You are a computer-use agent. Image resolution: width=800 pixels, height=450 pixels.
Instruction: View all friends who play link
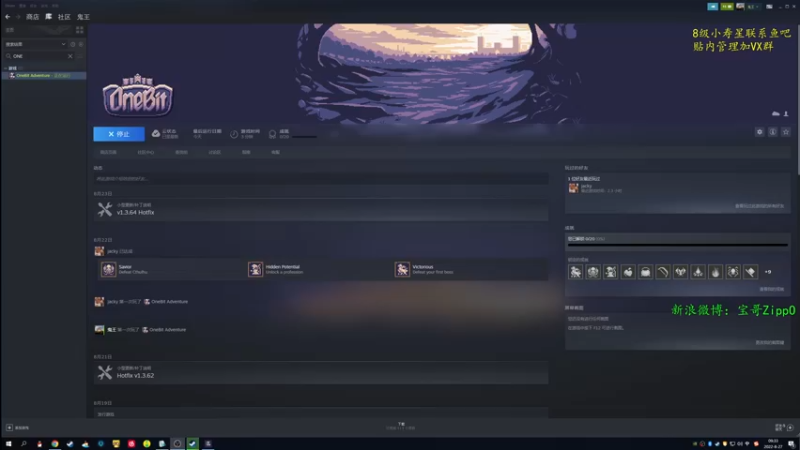click(759, 207)
